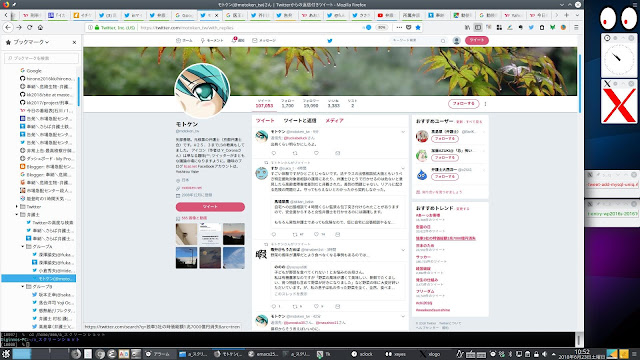Open the Library toolbar icon
The image size is (640, 360).
[x=467, y=27]
